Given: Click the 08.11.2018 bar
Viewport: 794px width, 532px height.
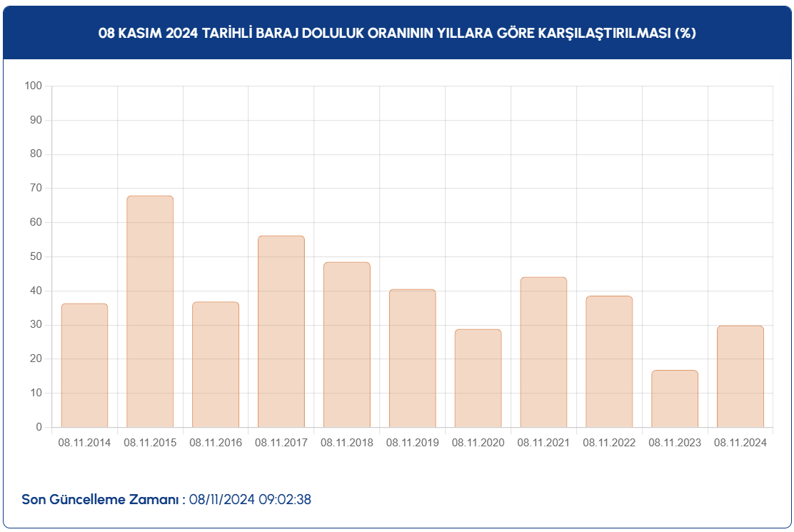Looking at the screenshot, I should coord(347,345).
